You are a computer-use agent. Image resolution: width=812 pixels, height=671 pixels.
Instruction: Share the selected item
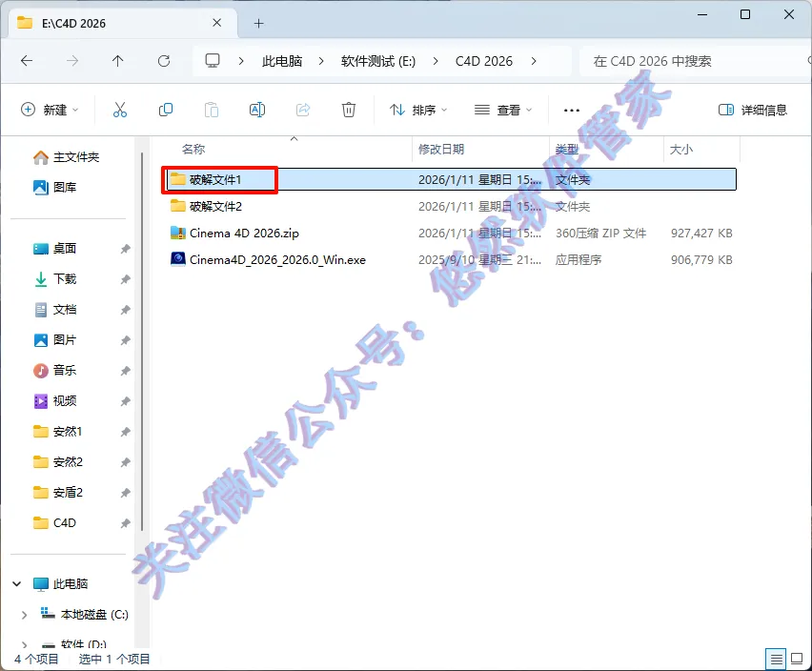point(303,110)
